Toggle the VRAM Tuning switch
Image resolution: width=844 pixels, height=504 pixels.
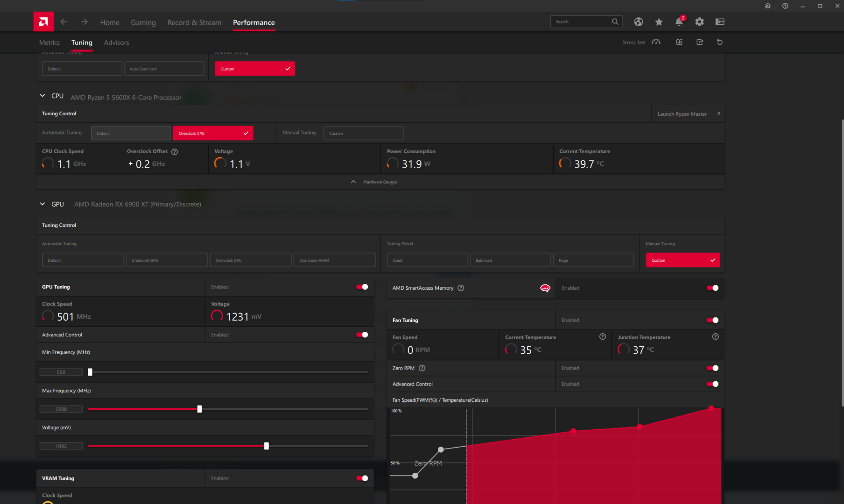(362, 478)
